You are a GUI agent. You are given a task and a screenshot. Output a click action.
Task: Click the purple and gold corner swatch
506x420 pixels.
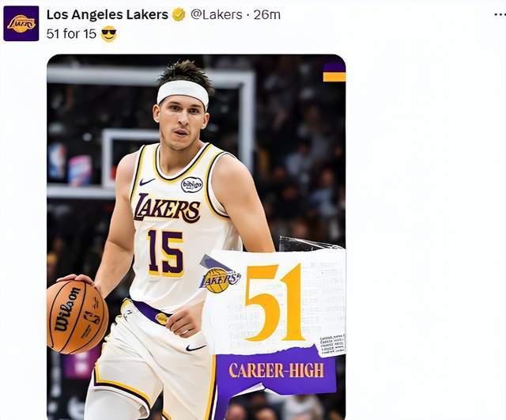pyautogui.click(x=334, y=72)
